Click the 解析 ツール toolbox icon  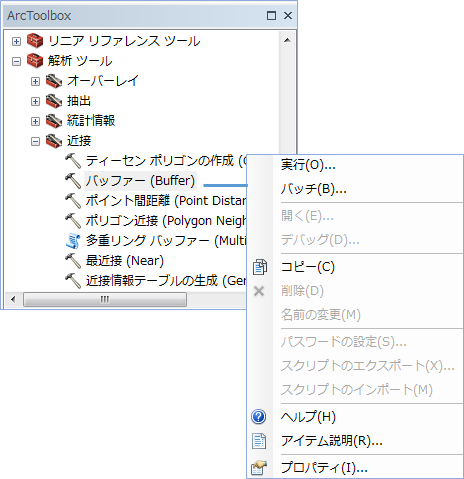coord(35,61)
